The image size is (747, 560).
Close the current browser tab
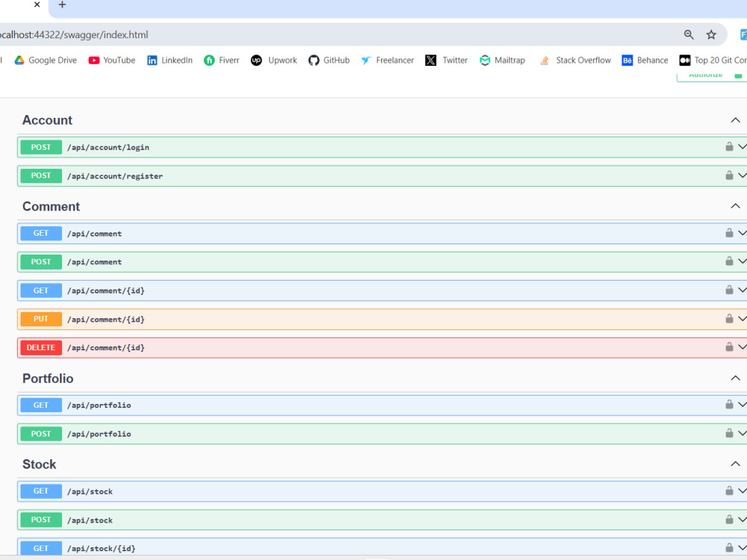tap(37, 4)
